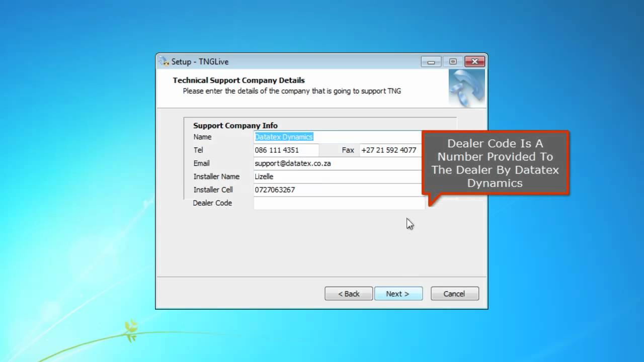Go back with the < Back button

tap(349, 294)
